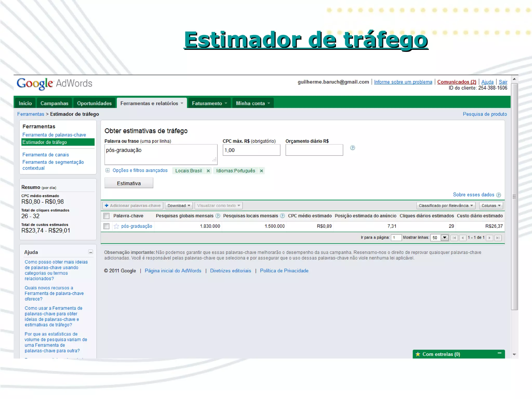Image resolution: width=532 pixels, height=399 pixels.
Task: Click the scrollbar up arrow
Action: [514, 79]
